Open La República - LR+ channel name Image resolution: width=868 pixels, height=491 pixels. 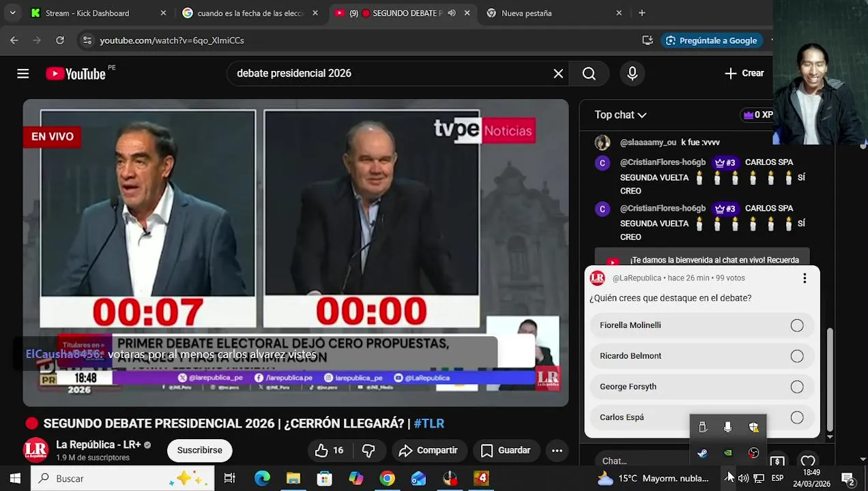[98, 445]
